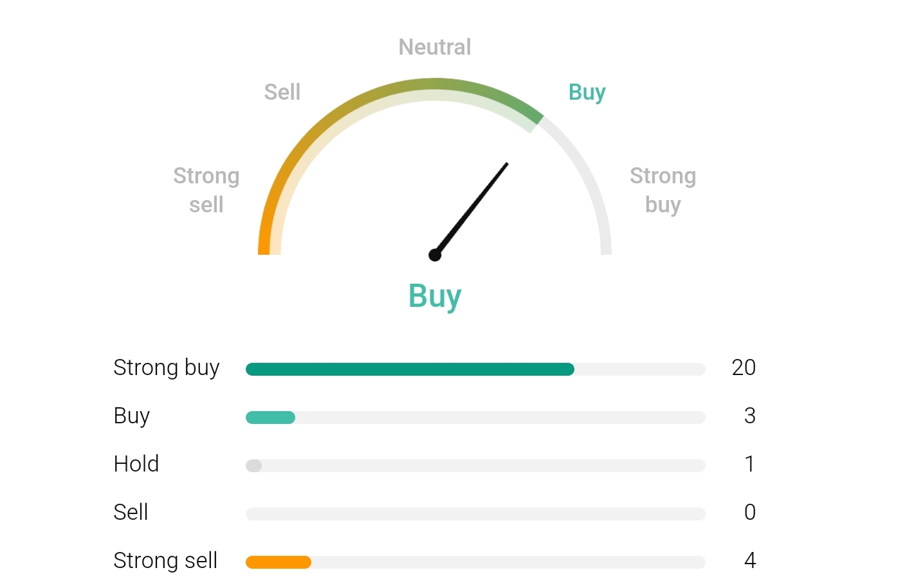Viewport: 905px width, 588px height.
Task: Click the empty Sell rating bar
Action: 475,514
